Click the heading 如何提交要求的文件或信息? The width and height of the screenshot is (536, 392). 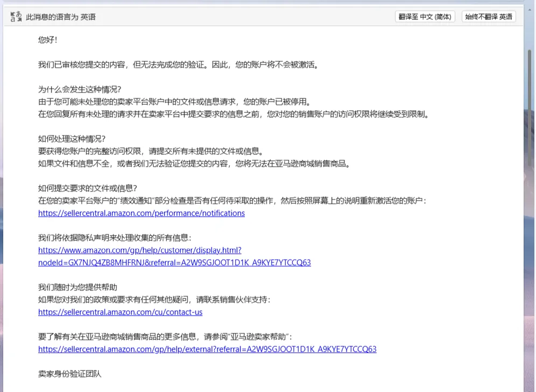pyautogui.click(x=88, y=188)
